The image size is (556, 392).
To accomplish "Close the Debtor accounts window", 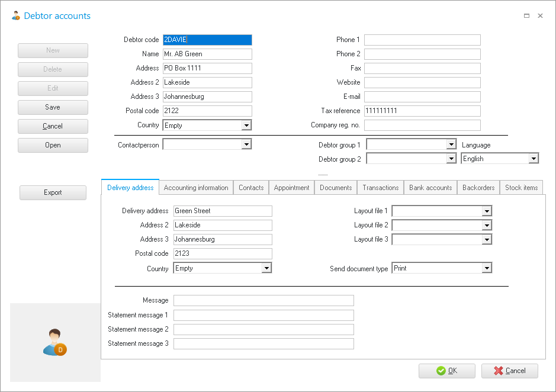I will tap(540, 16).
